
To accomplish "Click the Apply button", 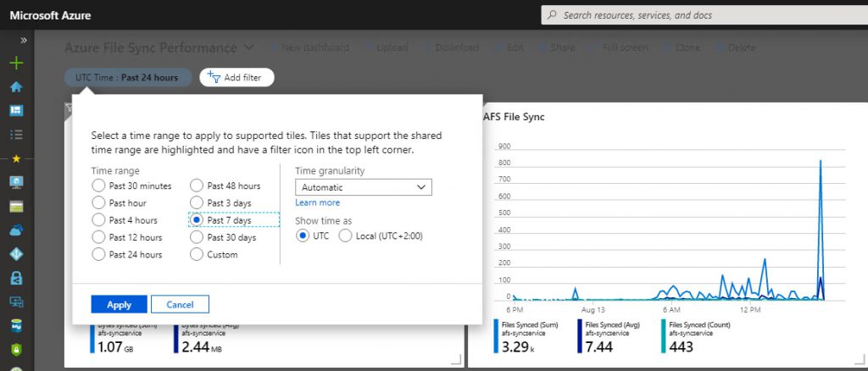I will coord(119,304).
